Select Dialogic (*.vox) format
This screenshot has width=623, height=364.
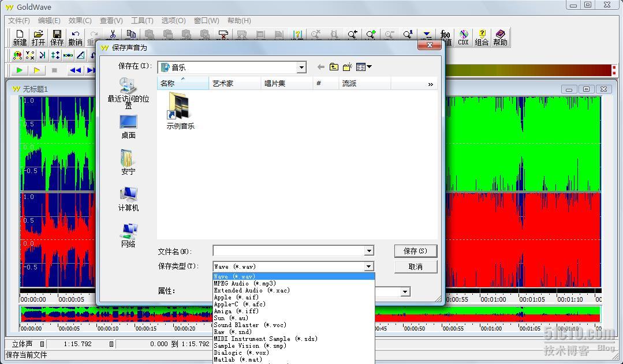point(294,352)
